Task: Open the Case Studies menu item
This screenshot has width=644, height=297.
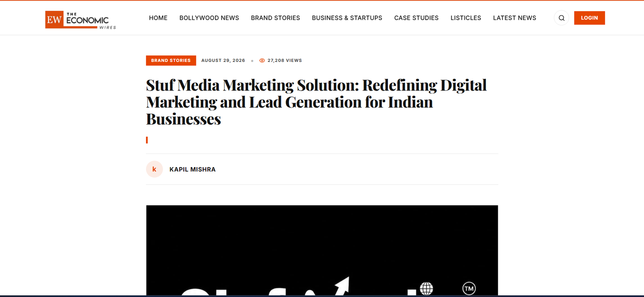Action: [x=416, y=18]
